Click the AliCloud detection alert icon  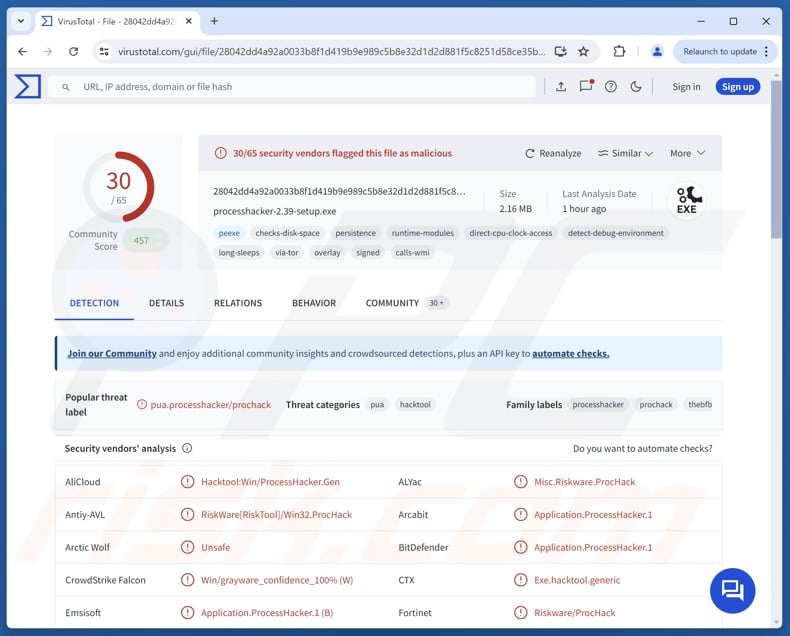[187, 482]
